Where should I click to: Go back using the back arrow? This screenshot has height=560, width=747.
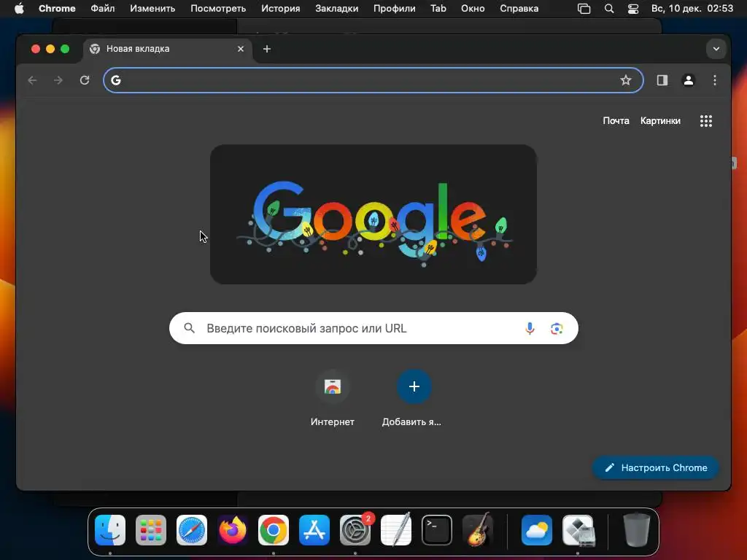coord(32,80)
